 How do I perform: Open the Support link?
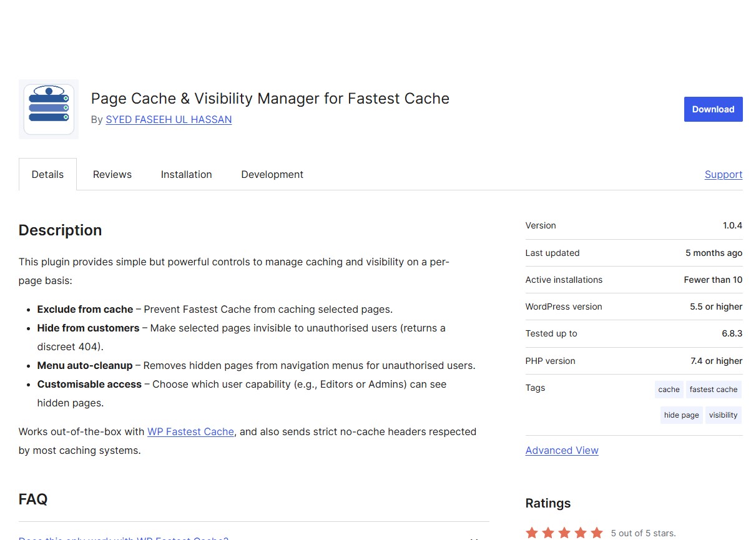tap(724, 174)
